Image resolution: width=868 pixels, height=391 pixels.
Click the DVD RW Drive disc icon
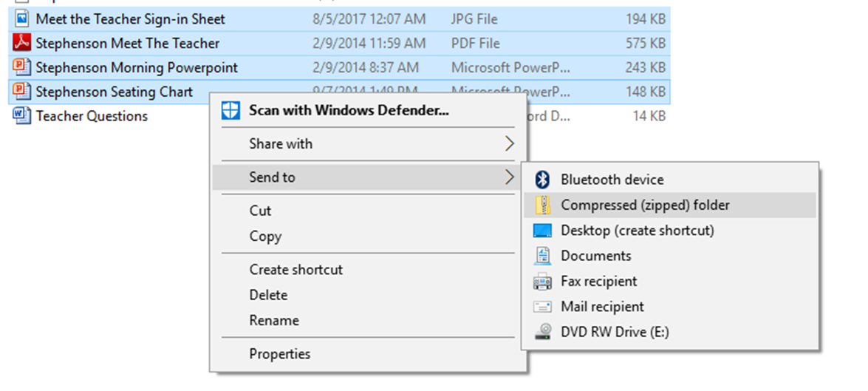click(542, 333)
